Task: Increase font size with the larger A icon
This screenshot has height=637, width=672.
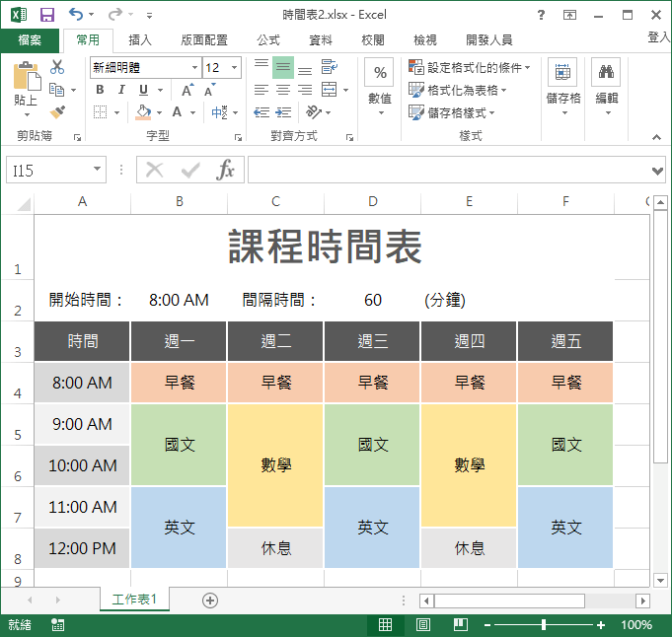Action: coord(187,91)
